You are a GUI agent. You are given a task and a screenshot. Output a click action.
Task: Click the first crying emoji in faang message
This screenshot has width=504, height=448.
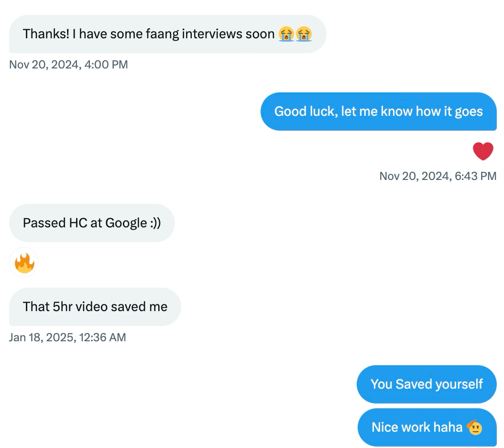pyautogui.click(x=286, y=34)
